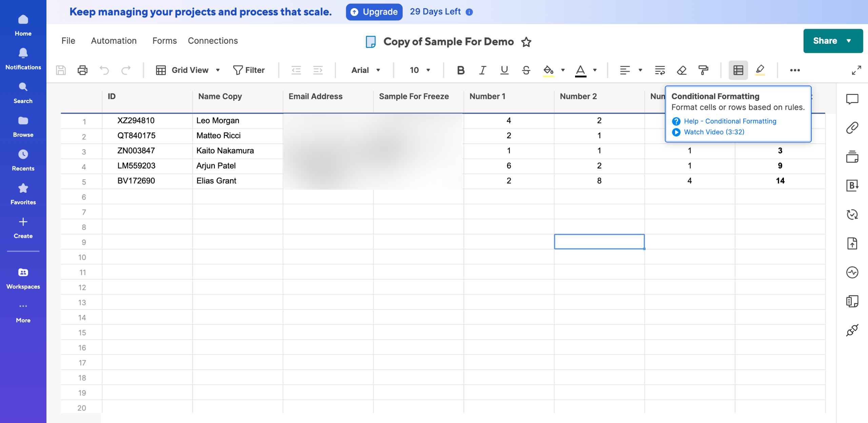Select the Format Painter icon

coord(703,70)
